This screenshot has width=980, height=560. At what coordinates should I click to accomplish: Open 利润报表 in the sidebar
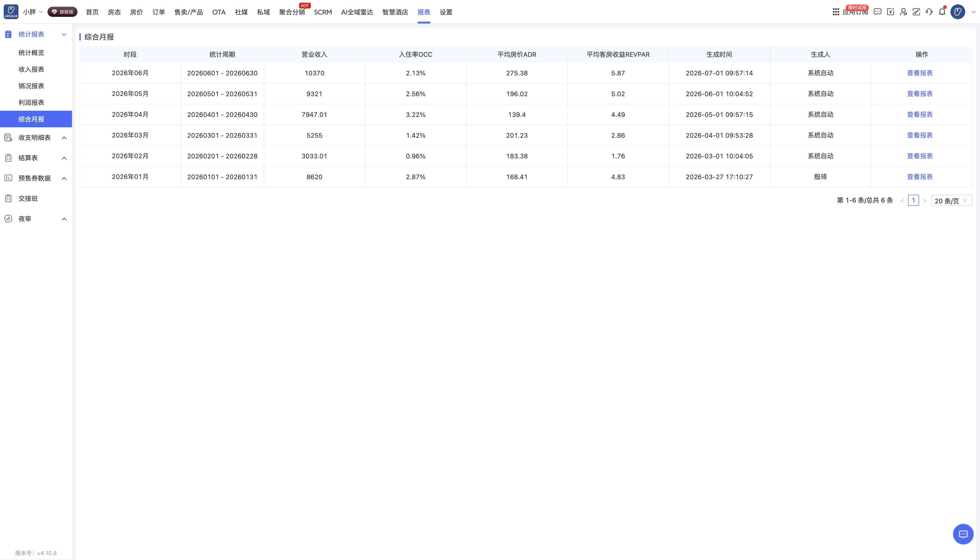[x=31, y=102]
